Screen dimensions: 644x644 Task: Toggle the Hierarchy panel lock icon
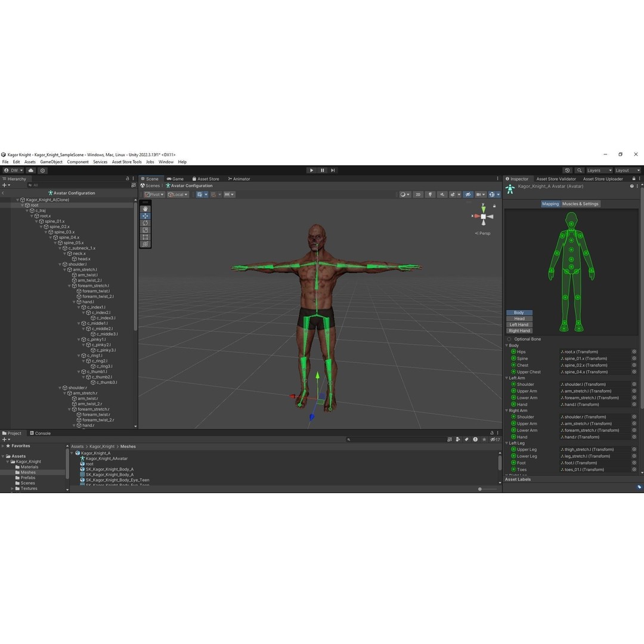tap(128, 179)
